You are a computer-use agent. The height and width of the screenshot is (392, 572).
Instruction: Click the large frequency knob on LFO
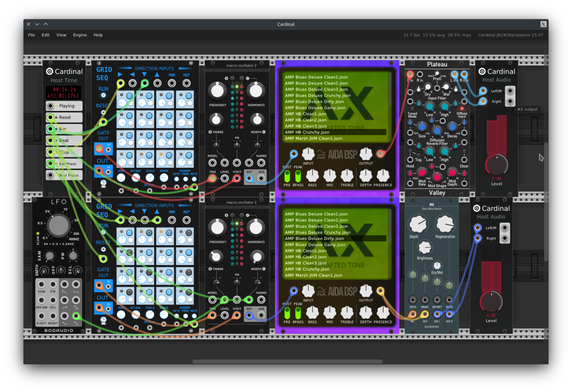58,225
